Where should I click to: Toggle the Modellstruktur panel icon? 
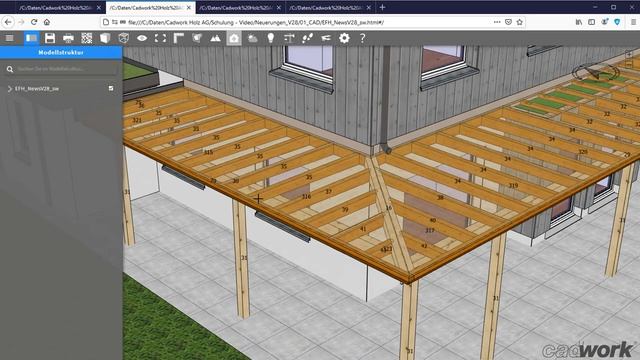click(x=31, y=38)
